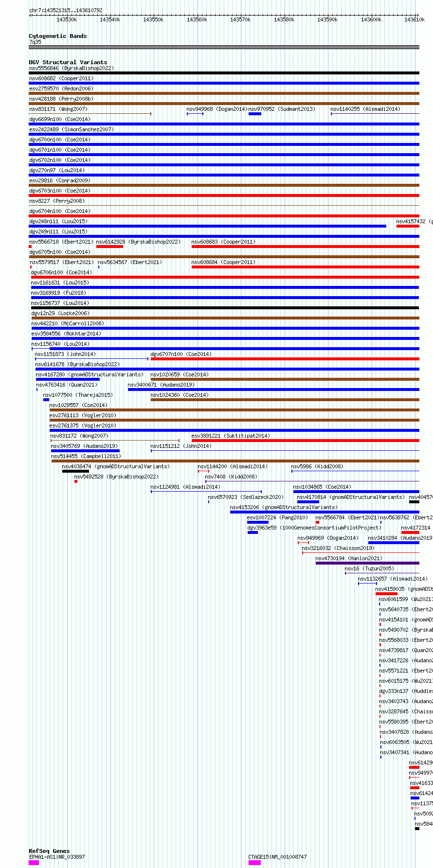Screen dimensions: 433x868
Task: Click nsv1151873 (John2014) label
Action: 65,354
